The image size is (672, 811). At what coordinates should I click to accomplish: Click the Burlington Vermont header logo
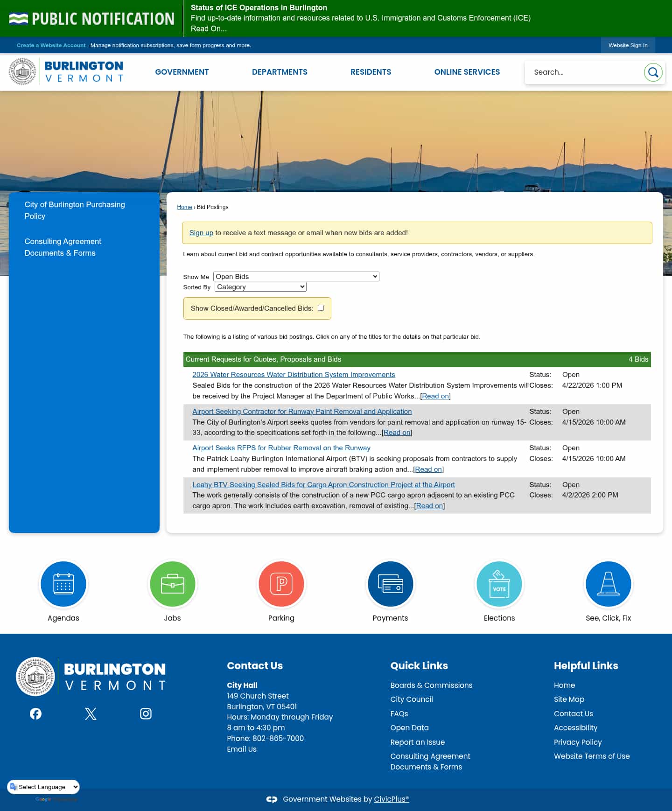pyautogui.click(x=66, y=72)
